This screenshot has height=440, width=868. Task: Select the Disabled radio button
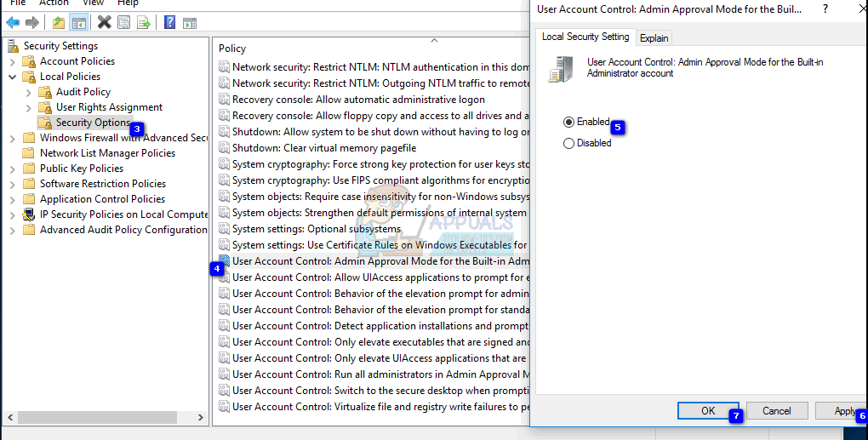coord(568,143)
